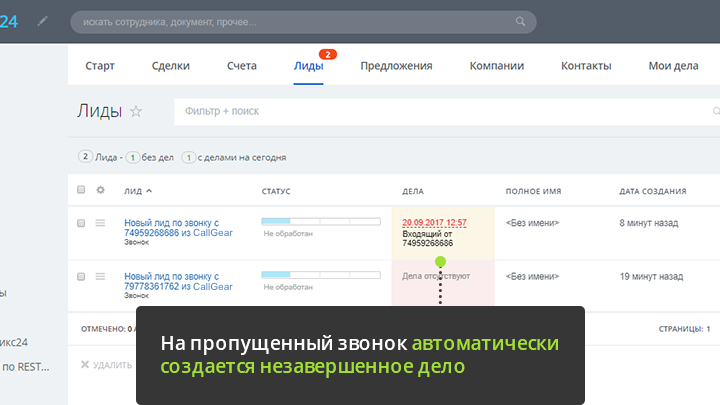Check the lead from 79778361762

tap(81, 276)
